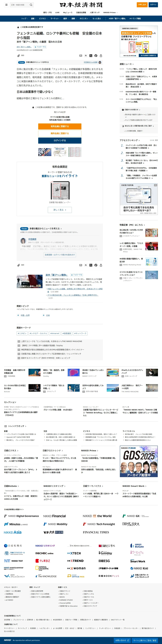This screenshot has height=644, width=162.
Task: Click the mail icon below the Think! comment box
Action: pyautogui.click(x=81, y=265)
